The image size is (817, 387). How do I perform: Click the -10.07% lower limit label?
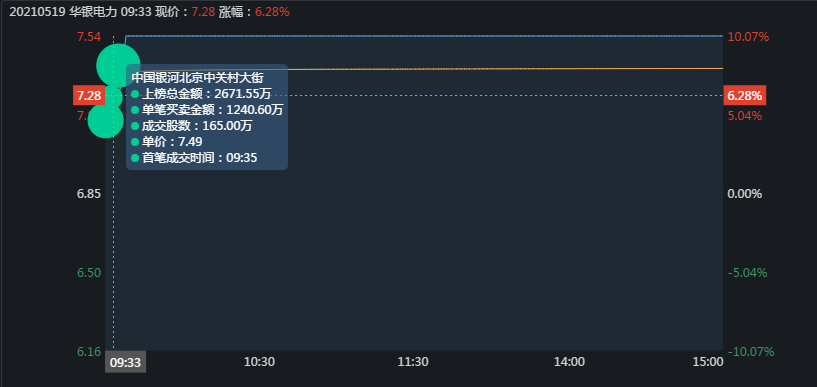[x=750, y=352]
